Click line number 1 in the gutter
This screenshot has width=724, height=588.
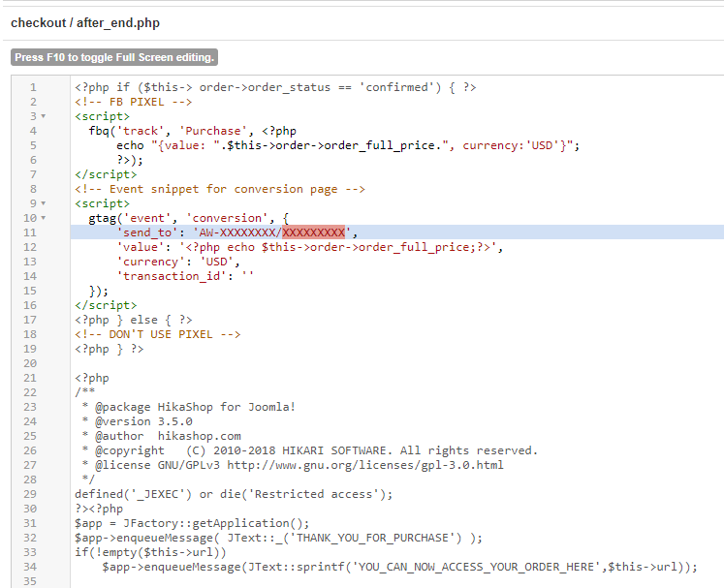pos(33,87)
